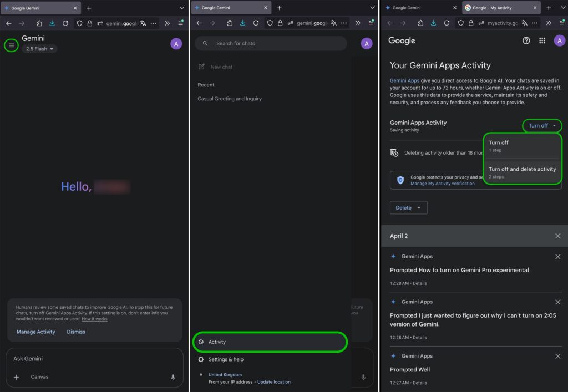The width and height of the screenshot is (568, 392).
Task: Open Manage My Activity verification link
Action: coord(442,184)
